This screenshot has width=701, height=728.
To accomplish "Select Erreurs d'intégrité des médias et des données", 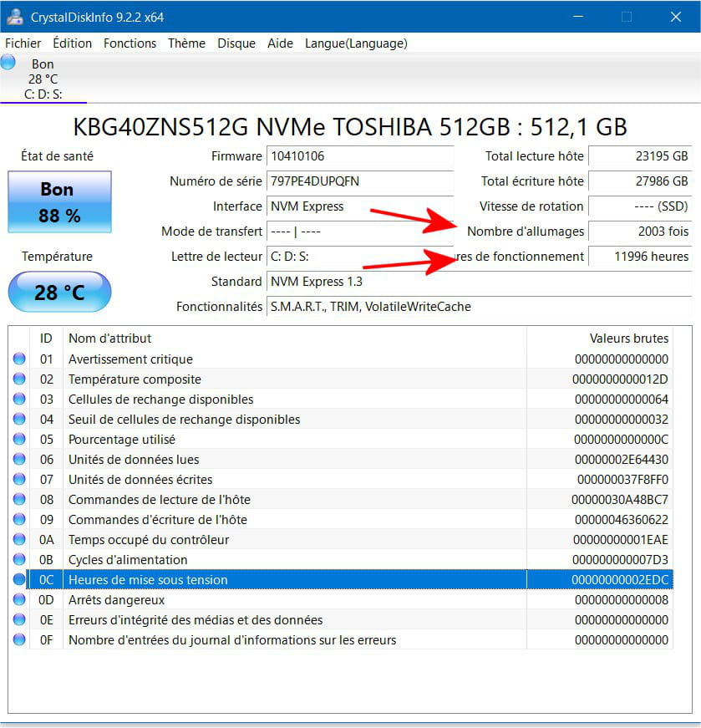I will tap(196, 620).
